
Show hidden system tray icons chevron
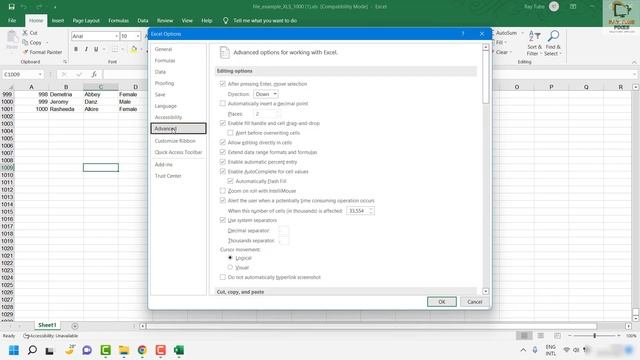click(x=523, y=350)
